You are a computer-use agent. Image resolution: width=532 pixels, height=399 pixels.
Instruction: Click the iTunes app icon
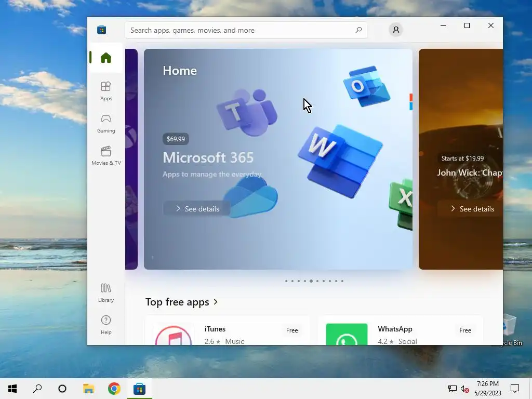coord(174,335)
